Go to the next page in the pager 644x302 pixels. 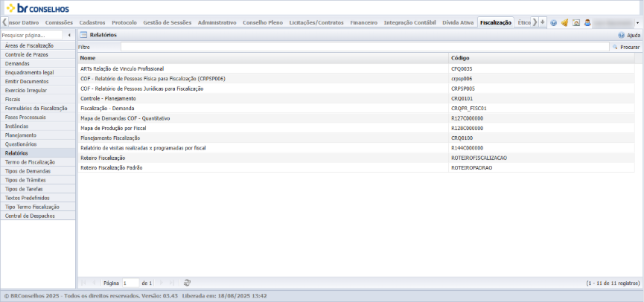161,283
